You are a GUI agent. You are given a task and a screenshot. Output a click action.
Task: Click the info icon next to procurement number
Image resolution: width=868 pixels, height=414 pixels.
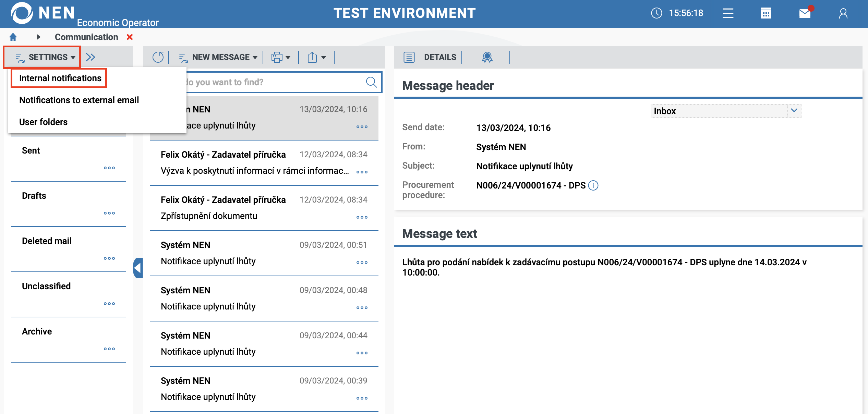pyautogui.click(x=593, y=185)
